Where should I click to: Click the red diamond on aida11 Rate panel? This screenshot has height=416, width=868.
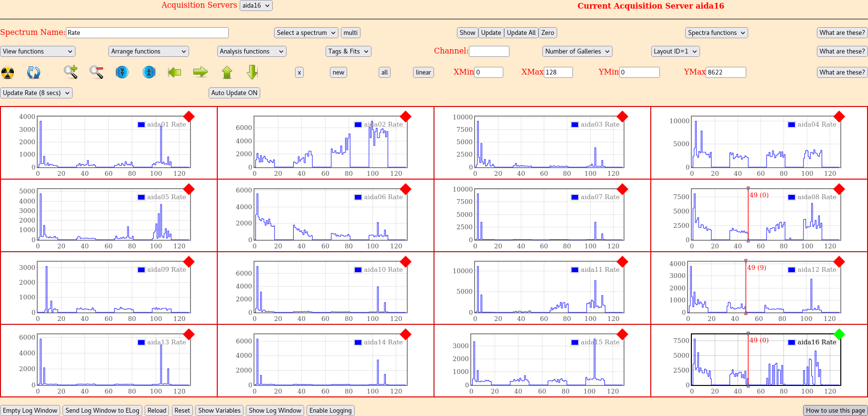tap(623, 262)
